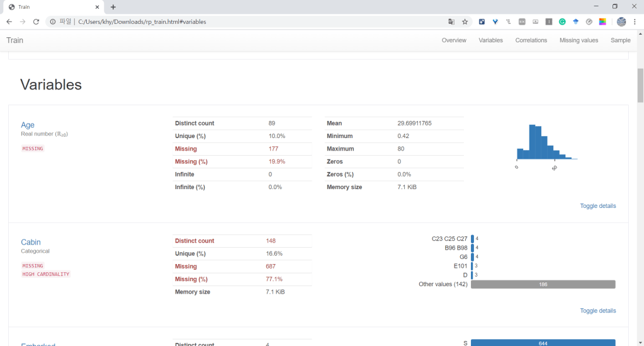Open the Sample section link
Image resolution: width=644 pixels, height=346 pixels.
point(620,40)
